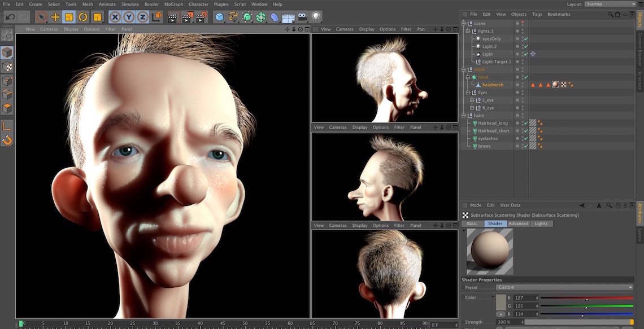Disable the eyelashes hair object's checkmark
Screen dimensions: 644x329
525,138
